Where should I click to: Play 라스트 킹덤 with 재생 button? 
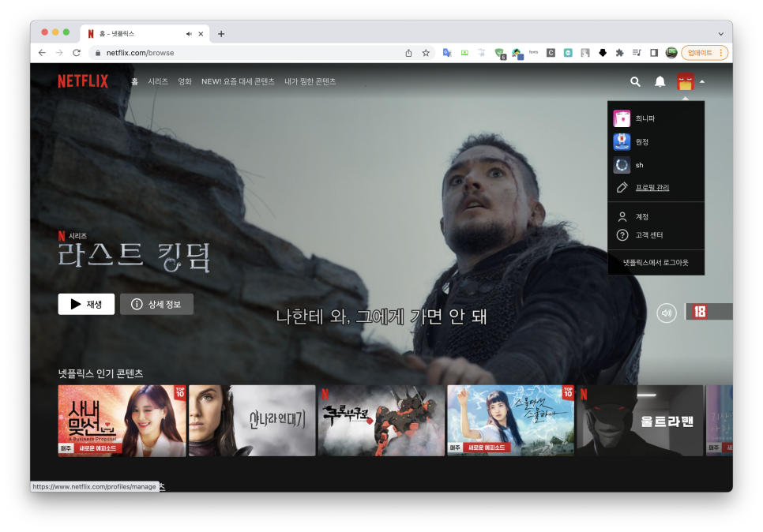tap(86, 304)
